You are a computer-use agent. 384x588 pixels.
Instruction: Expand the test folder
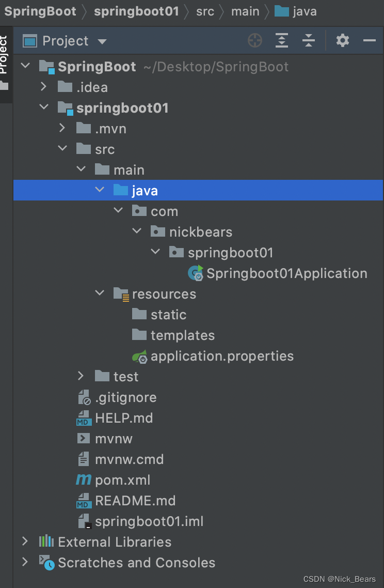tap(81, 376)
